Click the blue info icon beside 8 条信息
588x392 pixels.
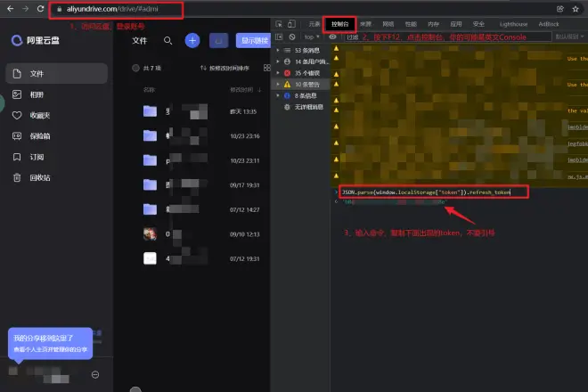pyautogui.click(x=287, y=95)
